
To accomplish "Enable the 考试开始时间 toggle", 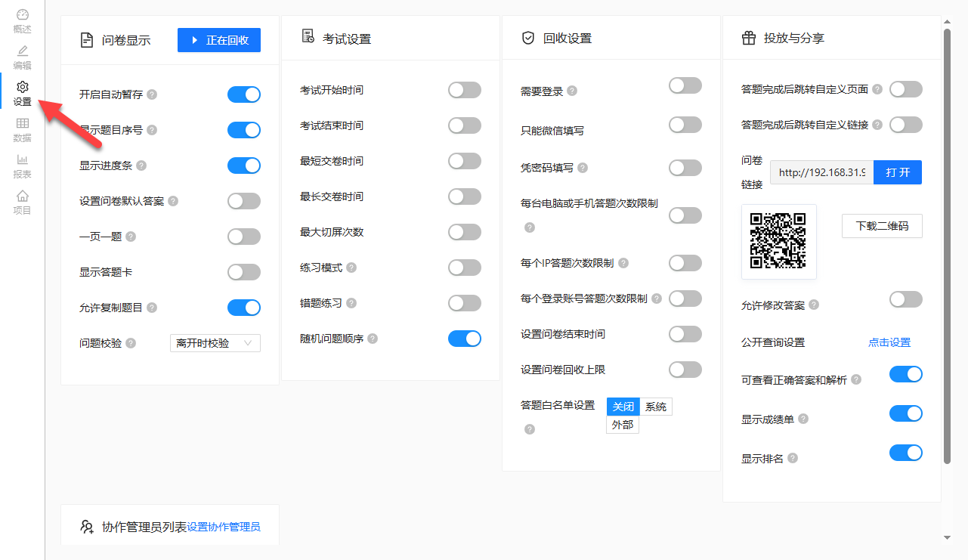I will 465,90.
